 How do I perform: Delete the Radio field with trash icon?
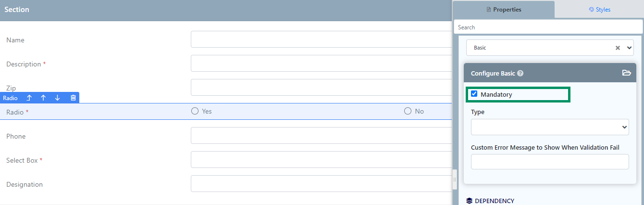point(73,98)
